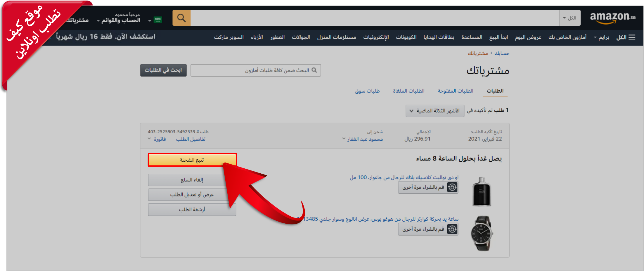
Task: Open the 'تفاصيل الطلب' link
Action: click(x=191, y=139)
